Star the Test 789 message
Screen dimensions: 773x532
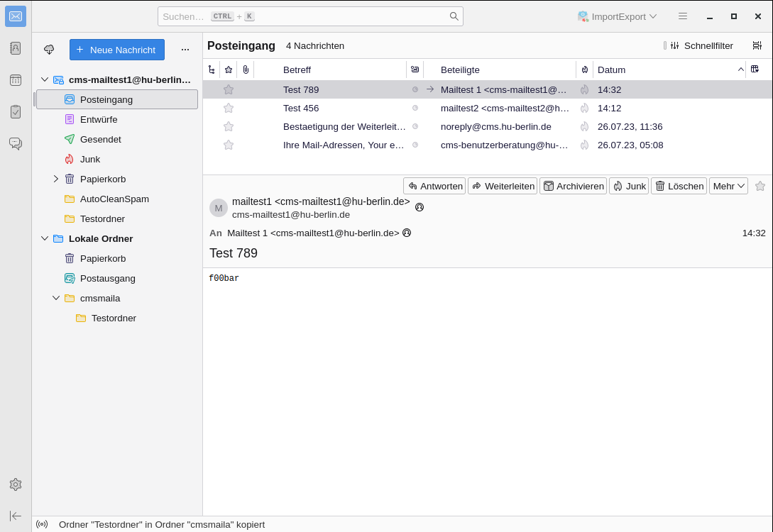coord(229,89)
